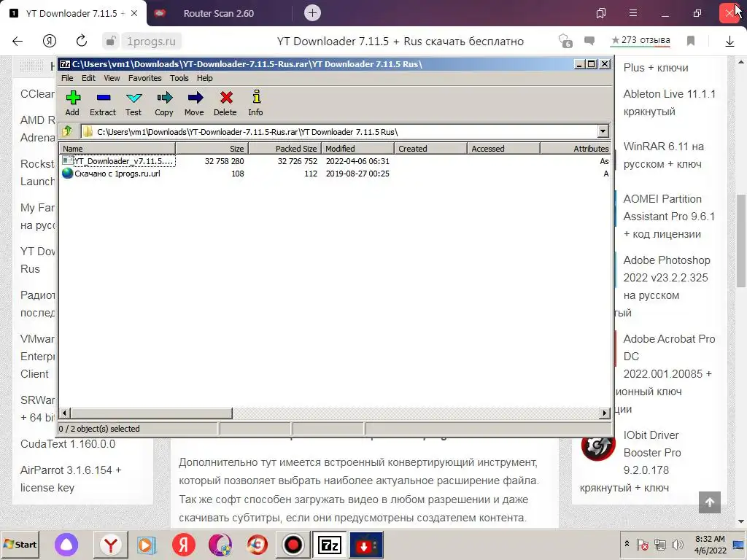Open Adobe Photoshop 2022 v23.2.2.325 link

[x=667, y=278]
